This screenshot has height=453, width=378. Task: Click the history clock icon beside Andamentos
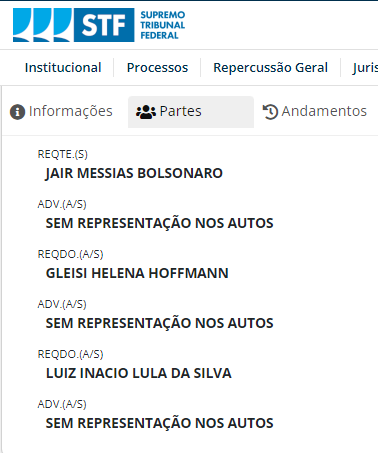pos(270,112)
